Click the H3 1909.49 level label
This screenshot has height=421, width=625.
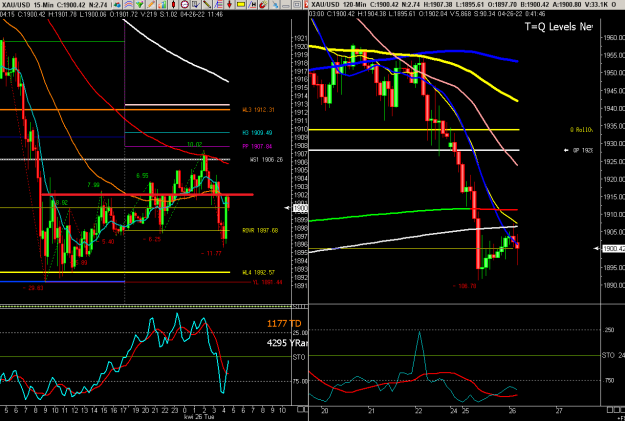point(257,133)
